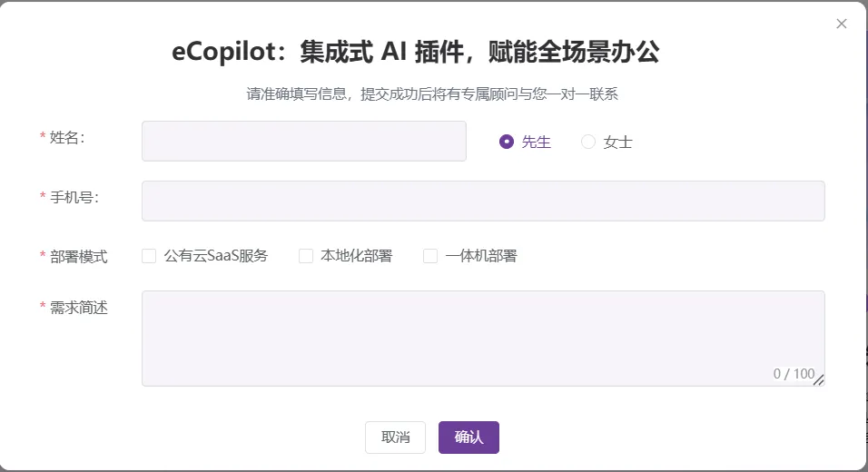Confirm the form with the 确认 button

[469, 438]
